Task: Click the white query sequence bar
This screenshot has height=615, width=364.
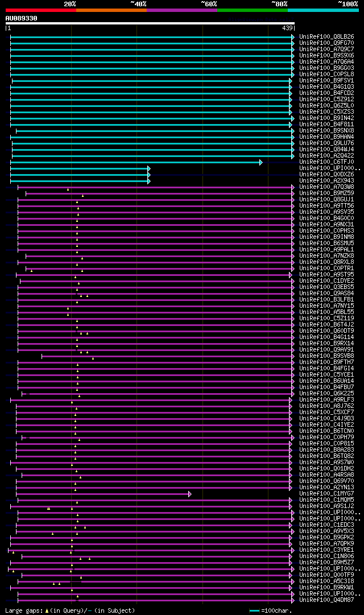Action: click(150, 23)
